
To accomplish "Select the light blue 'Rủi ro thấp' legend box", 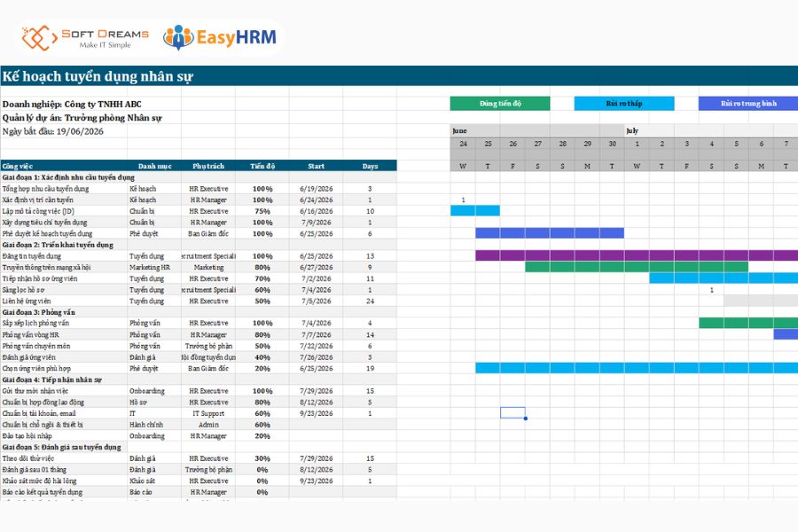I will (x=624, y=104).
